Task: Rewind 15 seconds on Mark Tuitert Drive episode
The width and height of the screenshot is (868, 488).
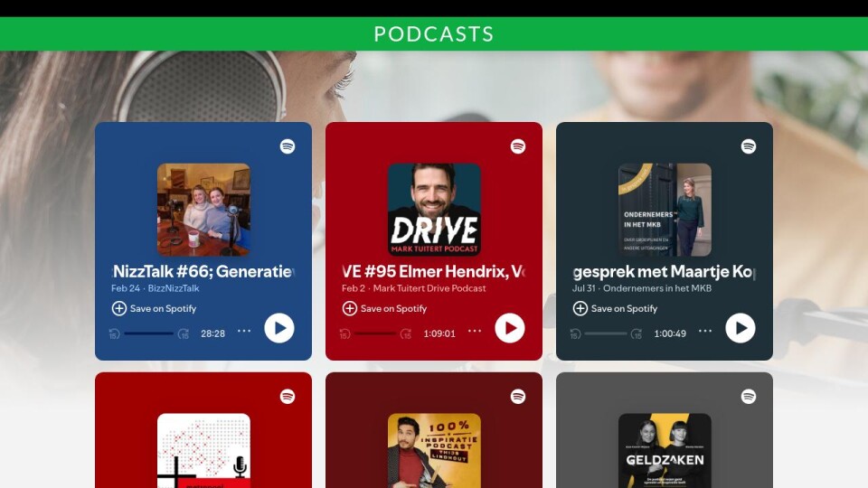Action: coord(344,333)
